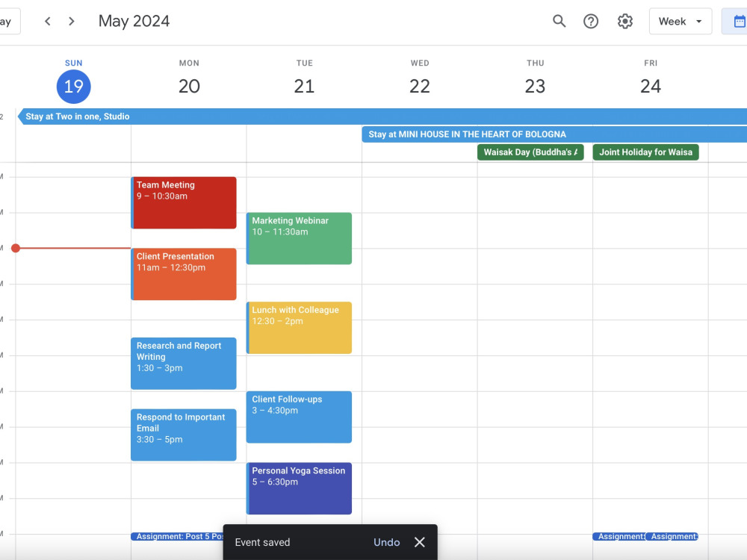The height and width of the screenshot is (560, 747).
Task: Open the Team Meeting event
Action: (x=183, y=202)
